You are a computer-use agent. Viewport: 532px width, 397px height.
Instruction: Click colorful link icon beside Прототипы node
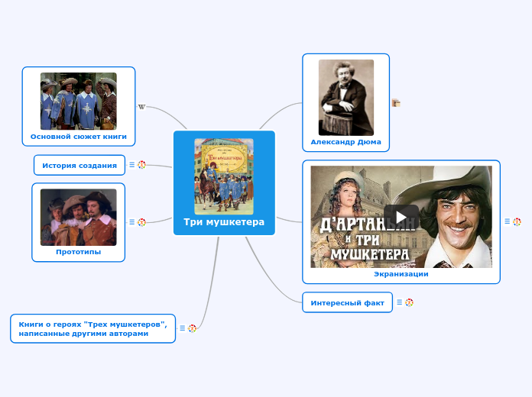click(141, 222)
